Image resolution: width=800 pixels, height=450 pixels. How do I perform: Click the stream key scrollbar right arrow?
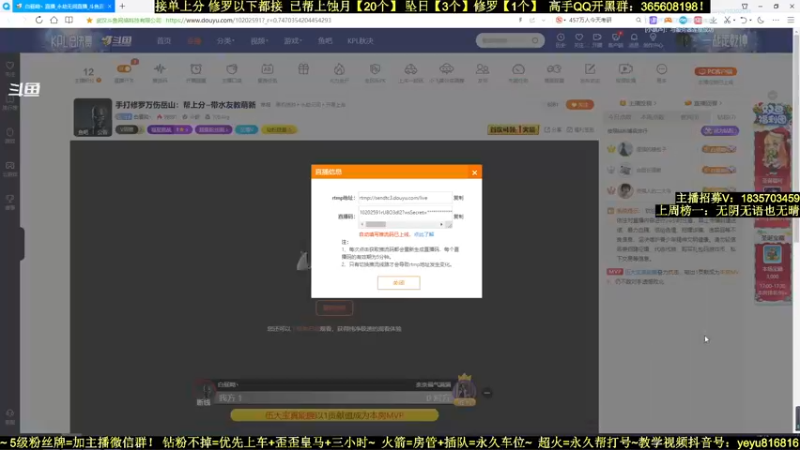441,224
